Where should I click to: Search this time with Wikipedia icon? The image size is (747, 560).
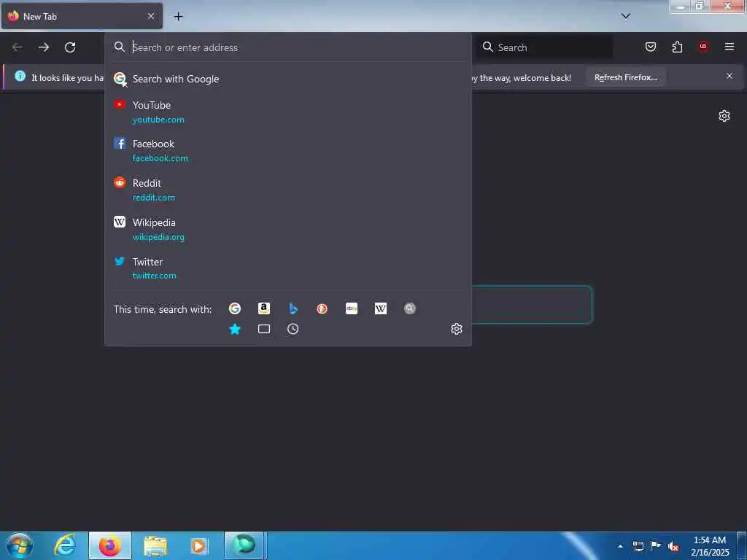381,308
